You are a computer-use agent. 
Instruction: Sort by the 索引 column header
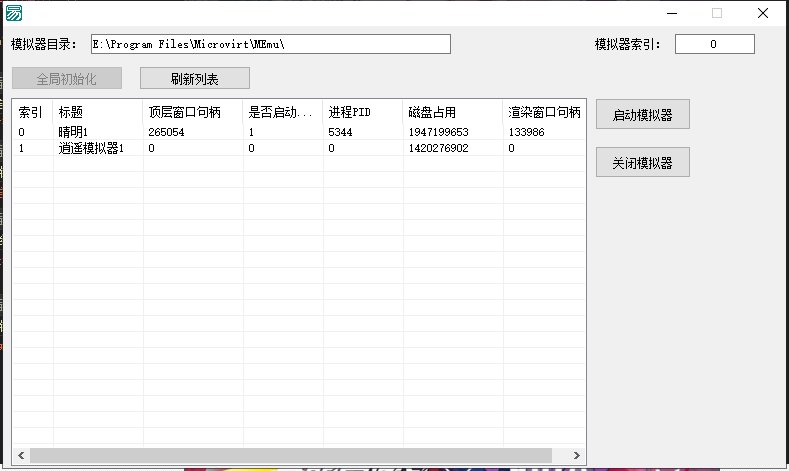coord(32,112)
